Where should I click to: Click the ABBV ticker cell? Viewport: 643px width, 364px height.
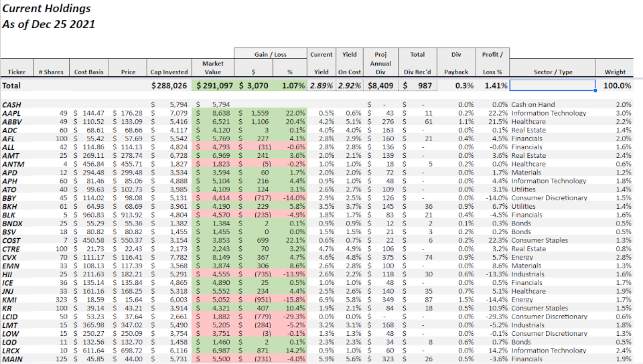pos(12,122)
